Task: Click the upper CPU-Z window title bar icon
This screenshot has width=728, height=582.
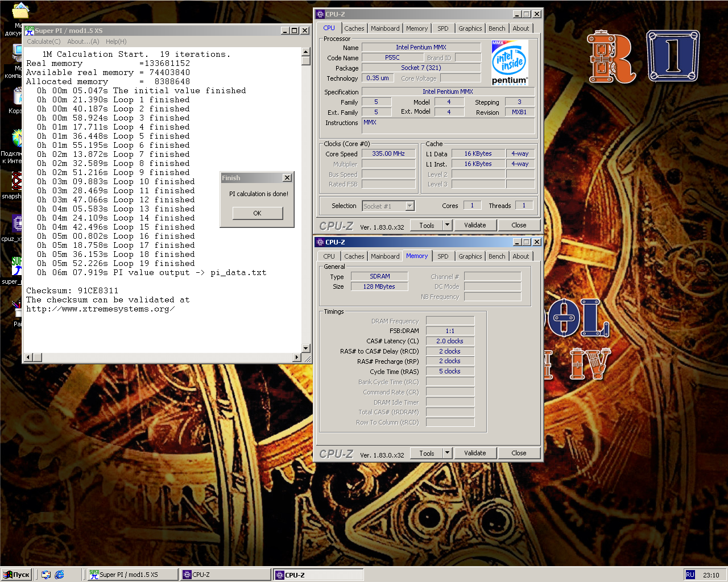Action: click(x=320, y=14)
